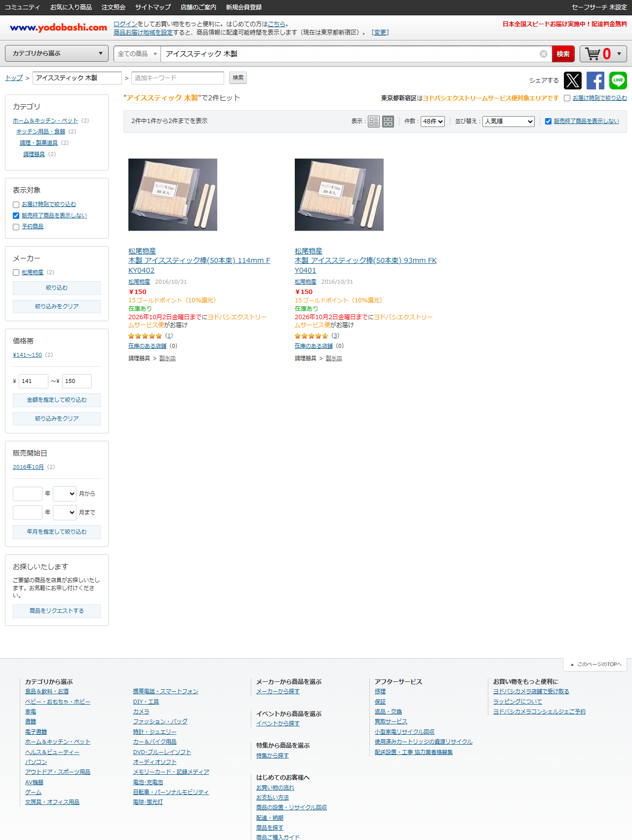Viewport: 632px width, 840px height.
Task: Click minimum price field showing 141
Action: pos(34,381)
